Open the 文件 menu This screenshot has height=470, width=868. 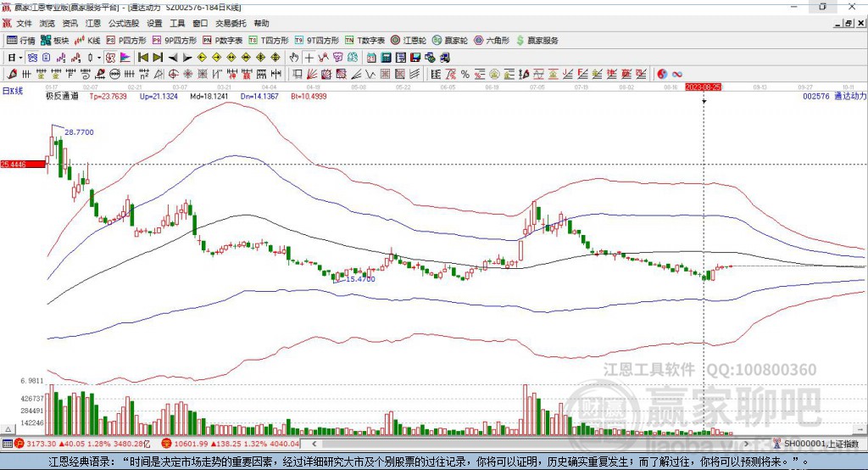coord(24,23)
